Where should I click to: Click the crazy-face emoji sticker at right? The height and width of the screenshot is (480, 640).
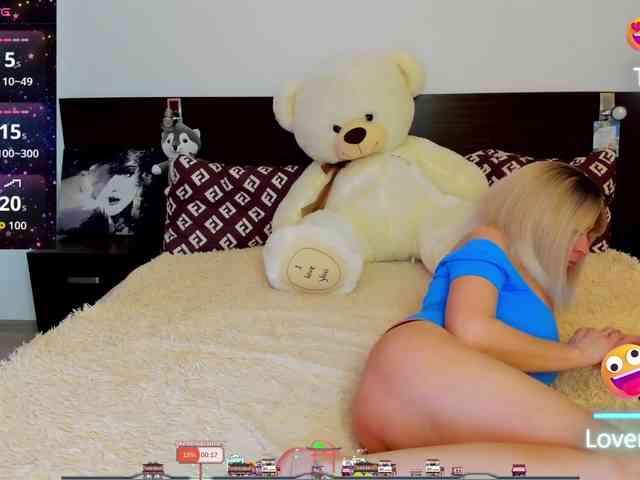click(x=622, y=370)
